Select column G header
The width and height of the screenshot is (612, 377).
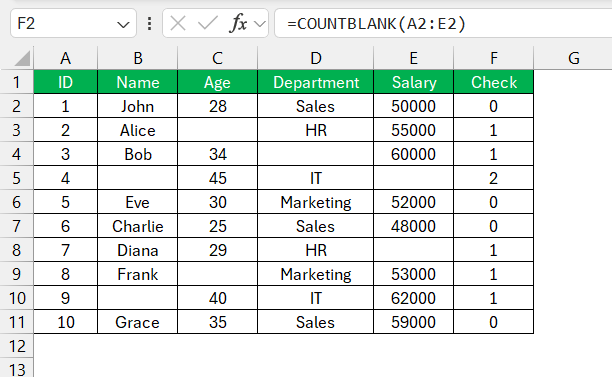click(x=573, y=58)
